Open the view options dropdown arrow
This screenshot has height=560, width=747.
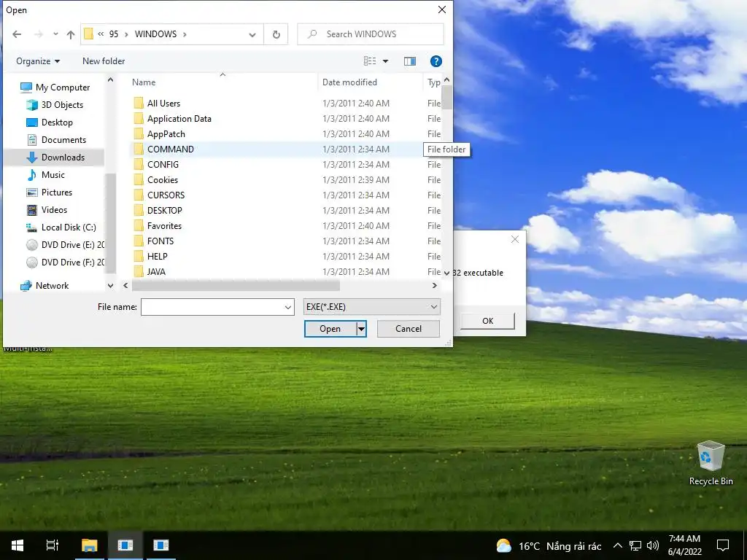coord(385,61)
